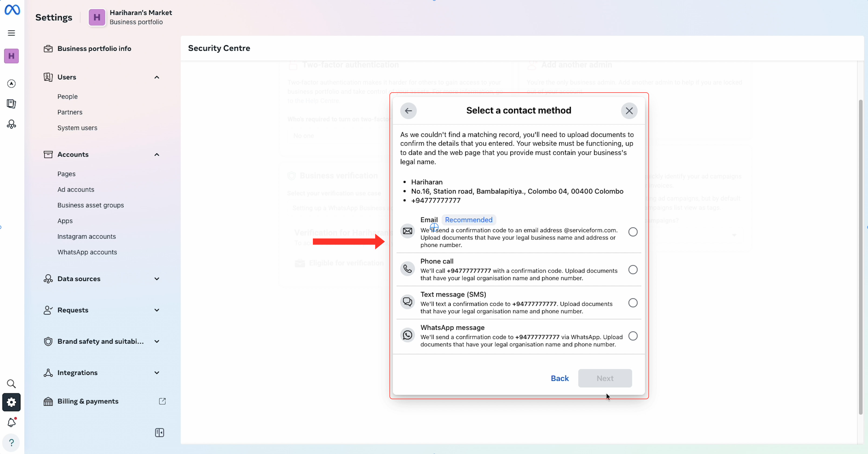Open Pages under Accounts
This screenshot has height=454, width=868.
tap(66, 174)
